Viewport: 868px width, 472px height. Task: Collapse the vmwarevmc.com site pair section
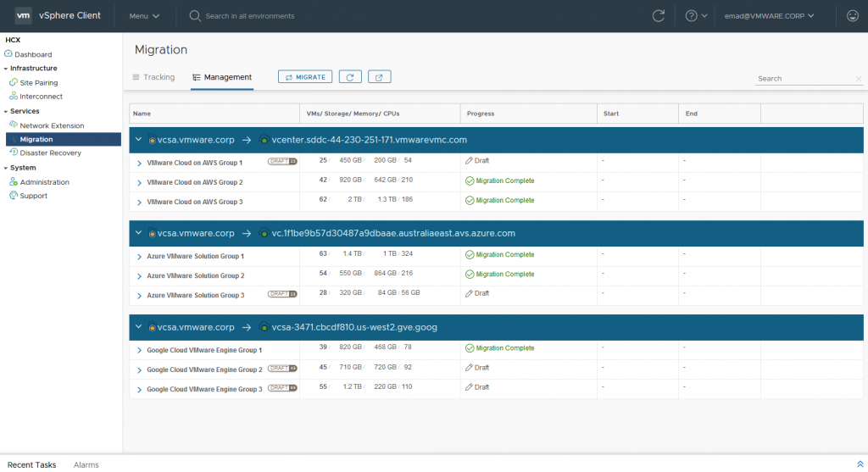click(x=138, y=140)
